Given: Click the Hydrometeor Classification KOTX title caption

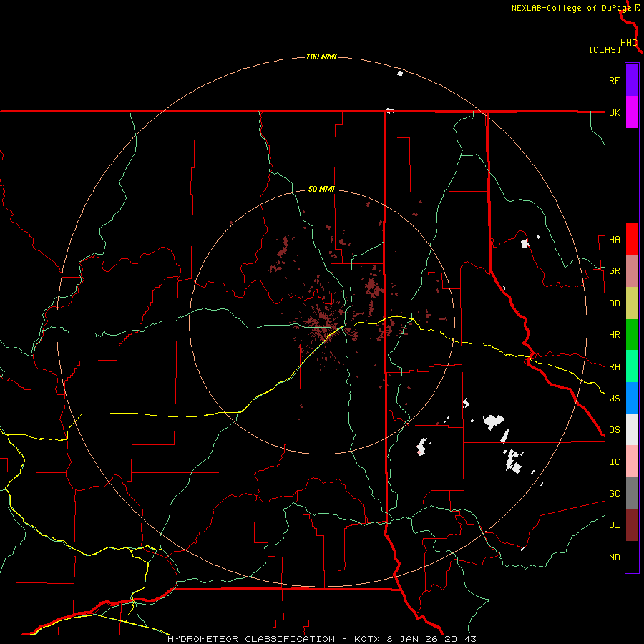Looking at the screenshot, I should tap(321, 639).
